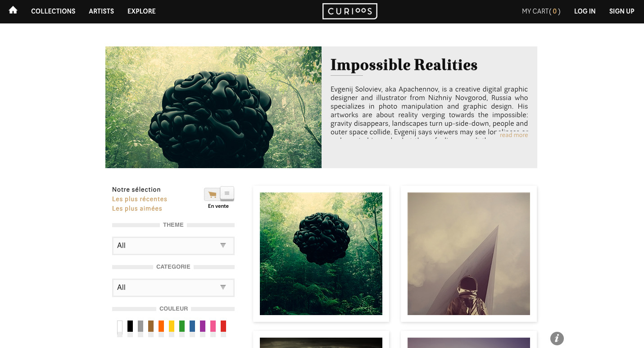Filter by the green color swatch
Screen dimensions: 644x348
(182, 326)
